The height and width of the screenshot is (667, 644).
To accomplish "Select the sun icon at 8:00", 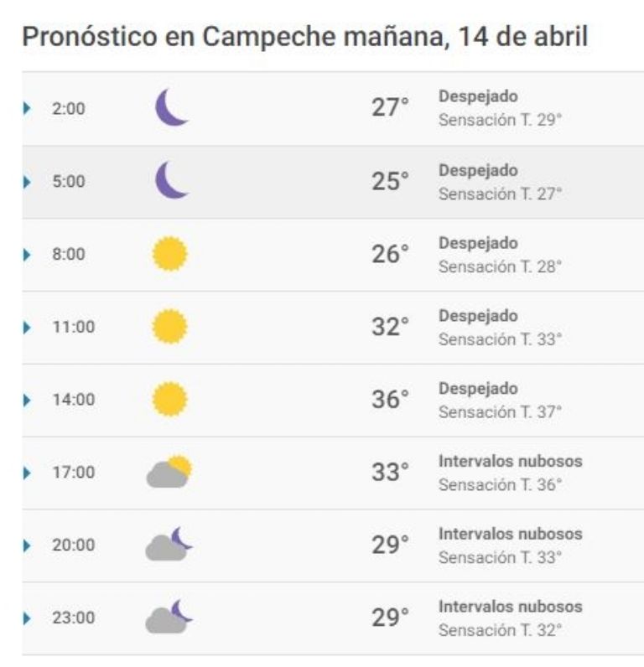I will [x=170, y=254].
